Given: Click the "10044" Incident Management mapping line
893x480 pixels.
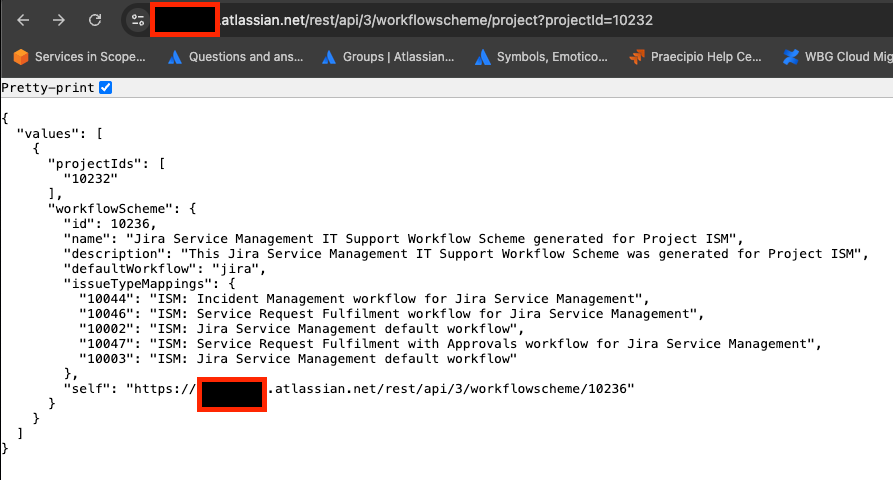Looking at the screenshot, I should 364,298.
